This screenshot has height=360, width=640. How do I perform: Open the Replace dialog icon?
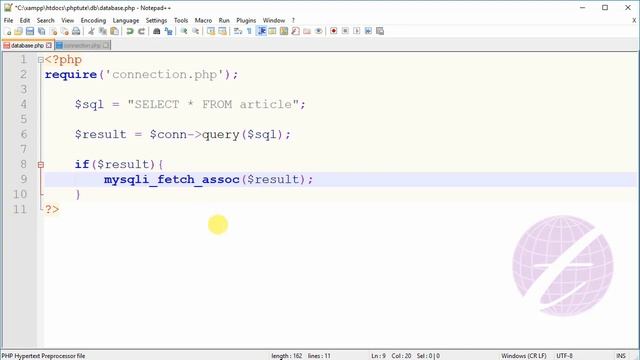pyautogui.click(x=168, y=31)
